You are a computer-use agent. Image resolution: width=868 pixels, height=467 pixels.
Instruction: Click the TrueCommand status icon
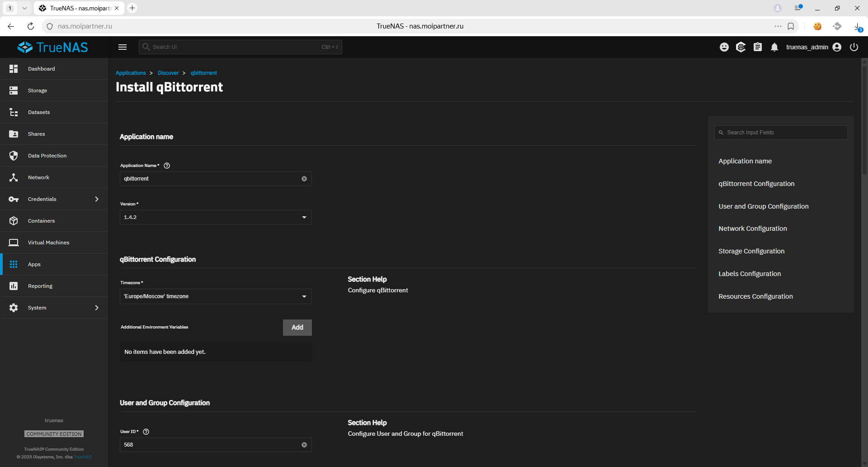(x=741, y=47)
